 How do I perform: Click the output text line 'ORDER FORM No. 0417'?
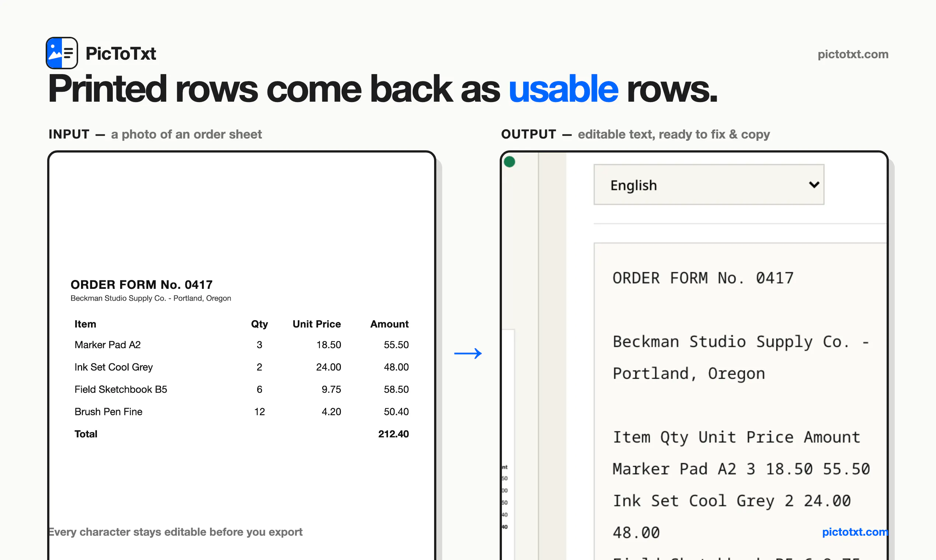703,278
